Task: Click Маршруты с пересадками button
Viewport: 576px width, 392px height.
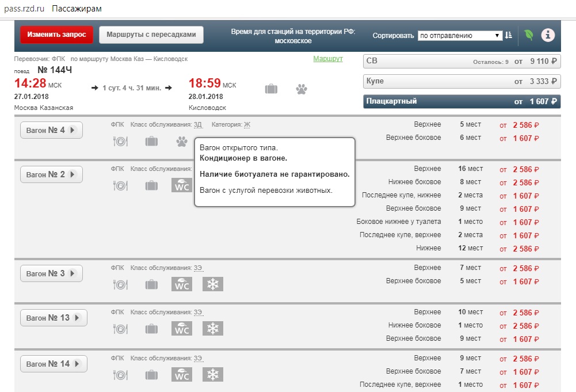Action: coord(151,35)
